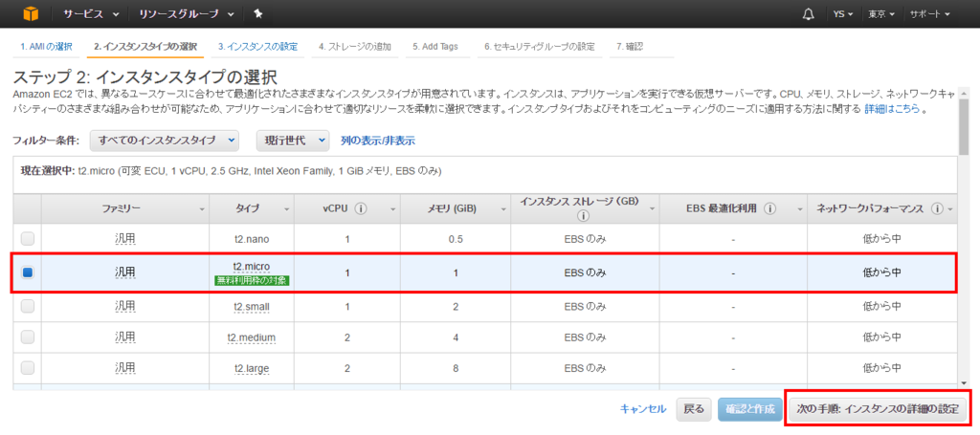Click the 確認と作成 button

click(750, 409)
